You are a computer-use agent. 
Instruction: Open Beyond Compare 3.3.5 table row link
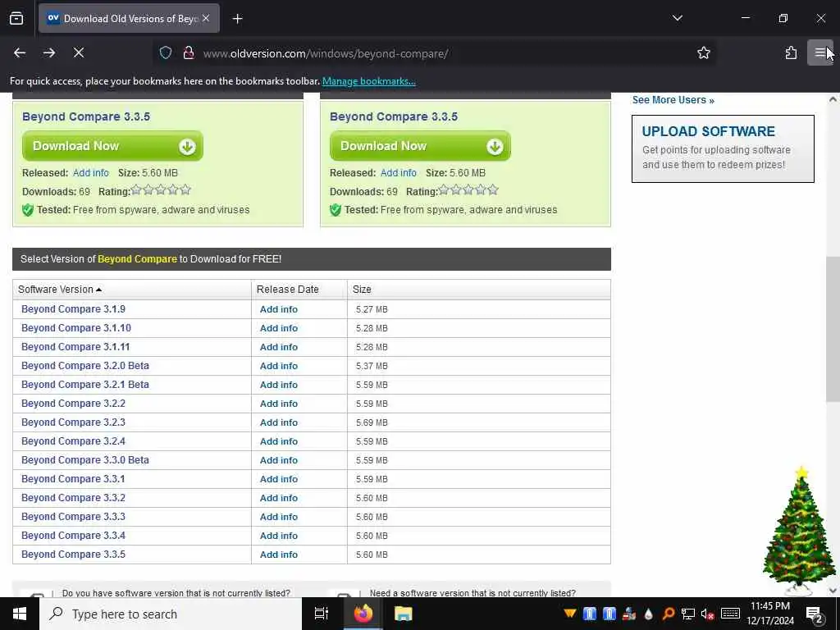(x=73, y=555)
